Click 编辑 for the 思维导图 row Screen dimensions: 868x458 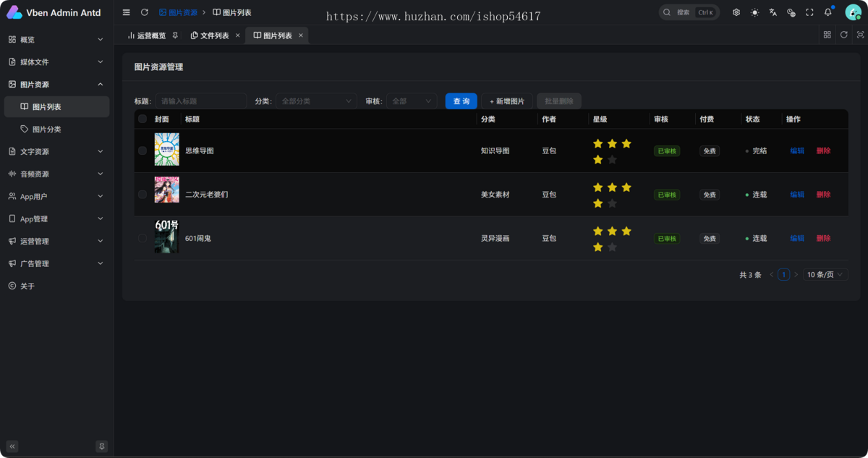797,151
